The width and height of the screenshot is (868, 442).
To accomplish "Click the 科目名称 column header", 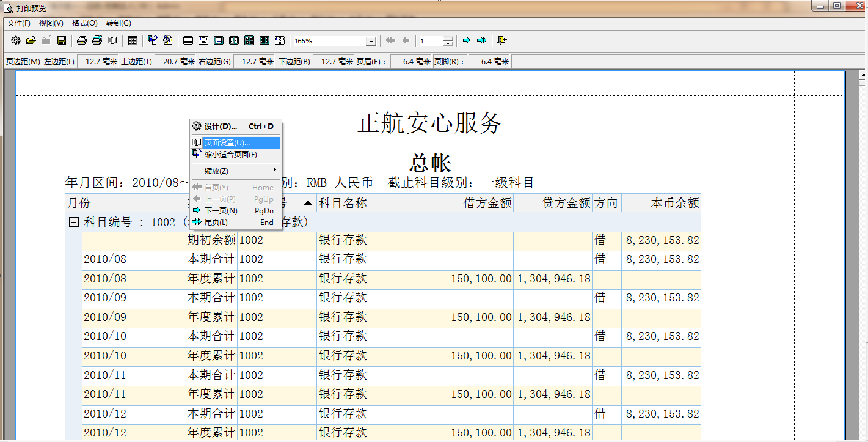I will coord(376,203).
